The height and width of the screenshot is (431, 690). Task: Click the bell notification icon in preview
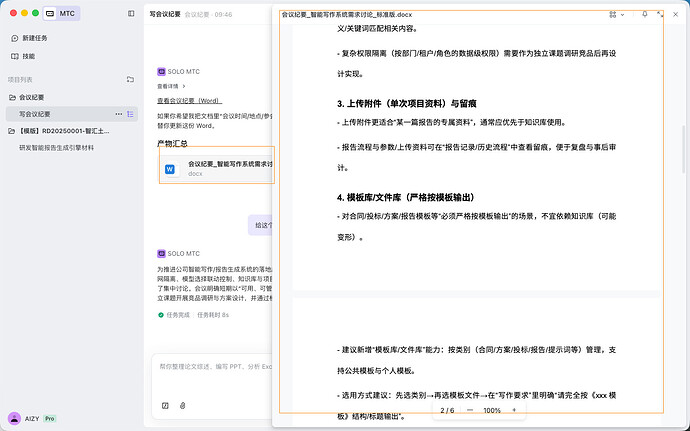click(x=644, y=15)
